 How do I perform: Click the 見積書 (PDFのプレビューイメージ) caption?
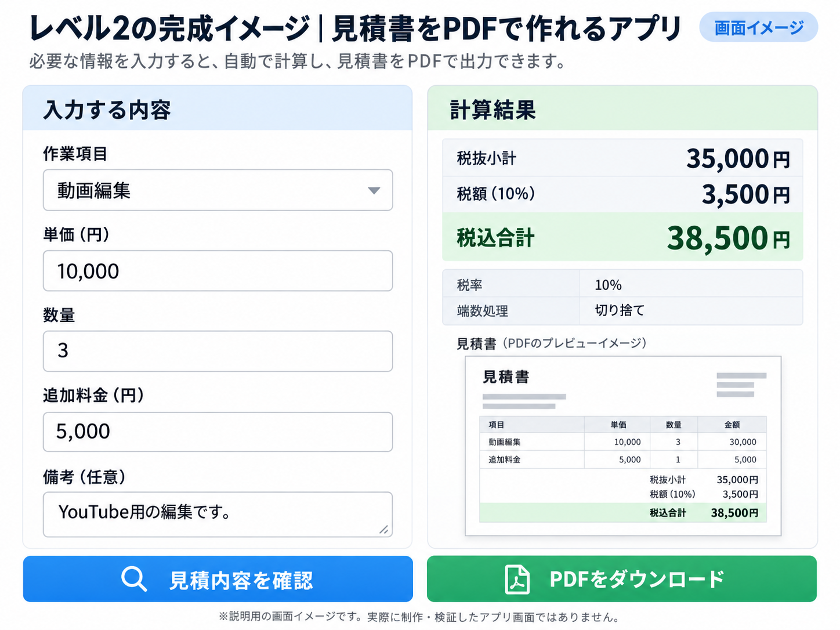click(x=552, y=343)
